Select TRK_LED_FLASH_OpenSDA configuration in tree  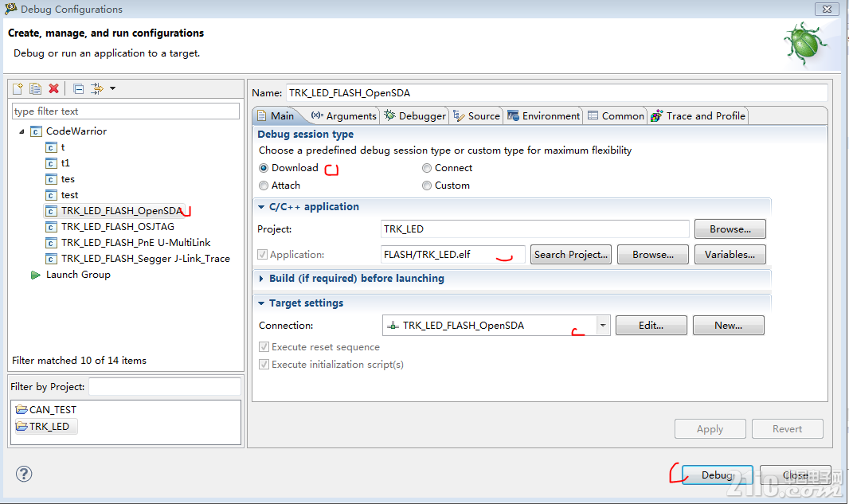[x=115, y=210]
